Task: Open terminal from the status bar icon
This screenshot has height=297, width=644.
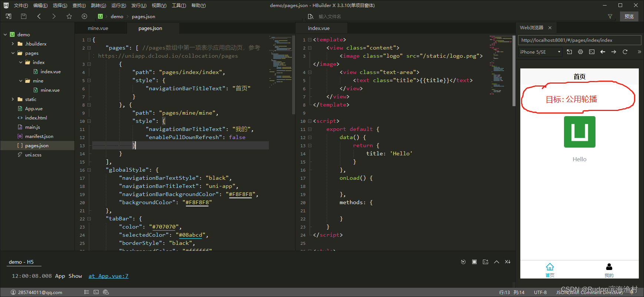Action: pos(96,292)
